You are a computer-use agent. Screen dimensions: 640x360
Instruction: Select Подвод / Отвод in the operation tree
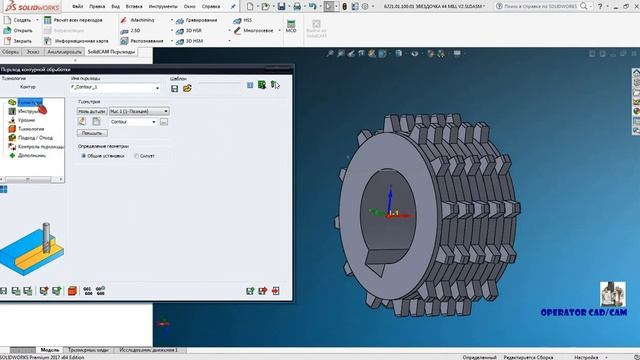point(35,138)
